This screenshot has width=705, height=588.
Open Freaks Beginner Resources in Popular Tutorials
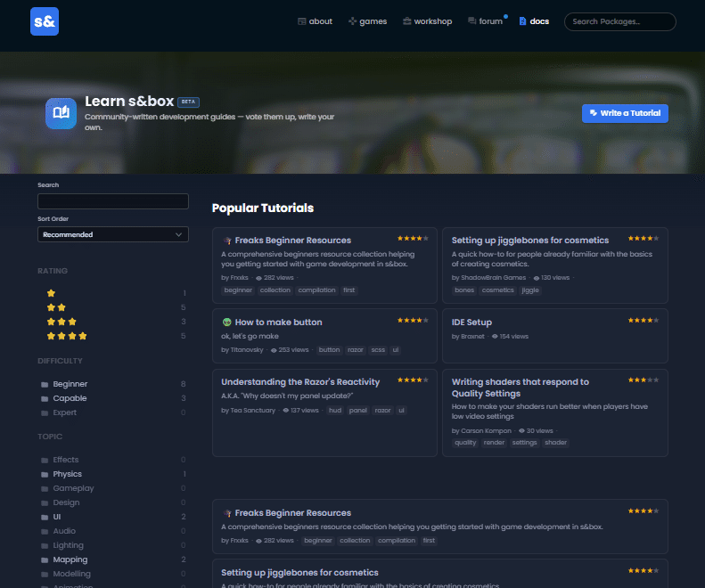pyautogui.click(x=292, y=240)
